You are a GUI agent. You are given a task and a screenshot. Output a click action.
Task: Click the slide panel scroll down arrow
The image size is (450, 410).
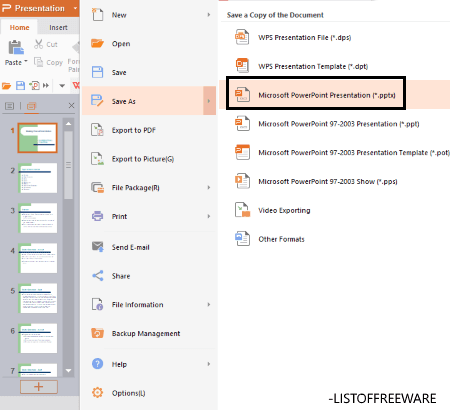pos(68,370)
